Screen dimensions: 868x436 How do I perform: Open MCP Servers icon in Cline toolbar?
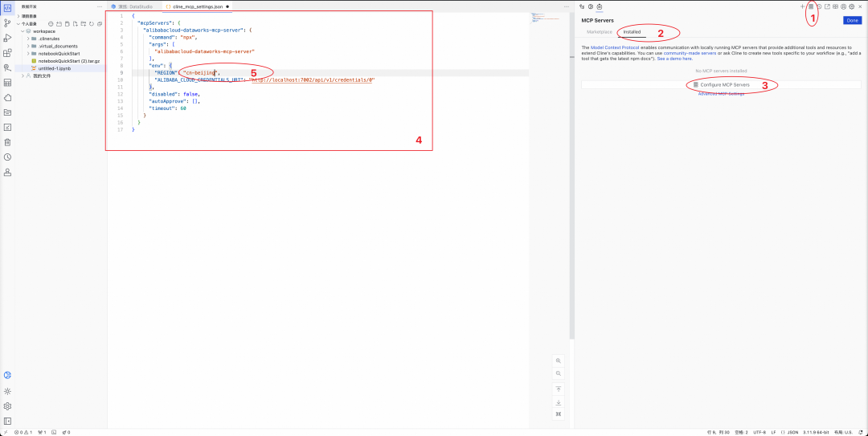click(x=811, y=6)
